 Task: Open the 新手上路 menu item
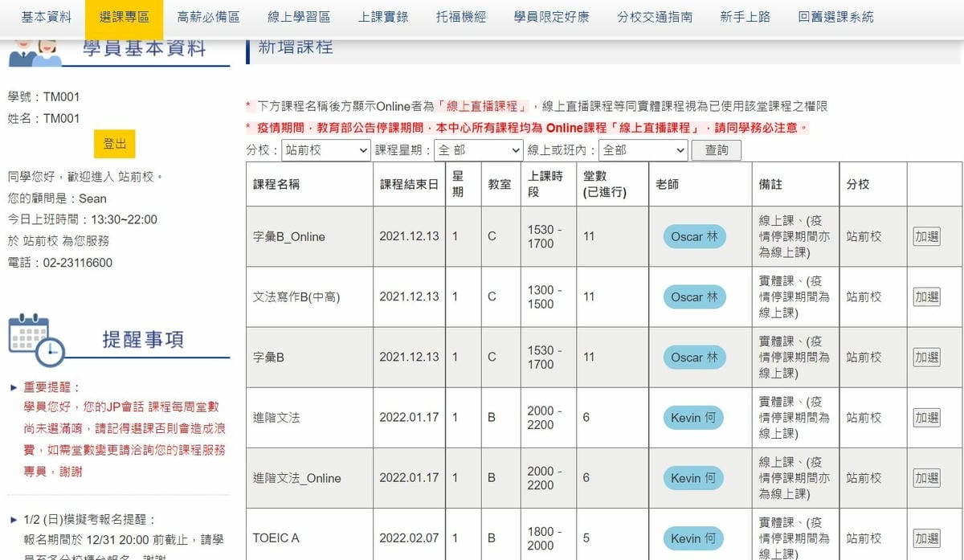pyautogui.click(x=745, y=17)
